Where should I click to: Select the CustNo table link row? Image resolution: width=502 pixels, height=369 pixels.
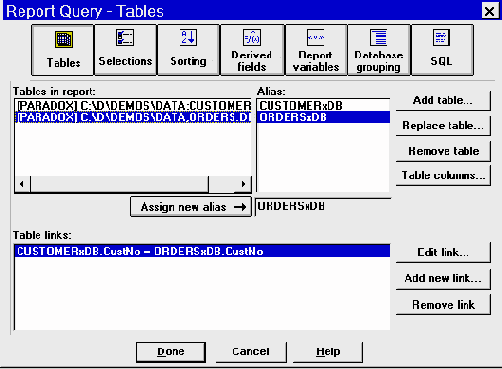point(202,251)
